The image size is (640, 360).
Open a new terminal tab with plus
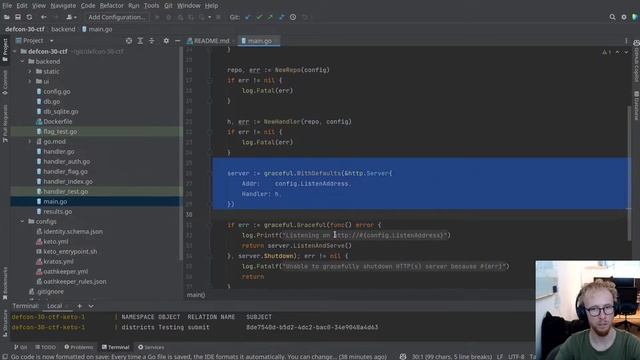(80, 306)
